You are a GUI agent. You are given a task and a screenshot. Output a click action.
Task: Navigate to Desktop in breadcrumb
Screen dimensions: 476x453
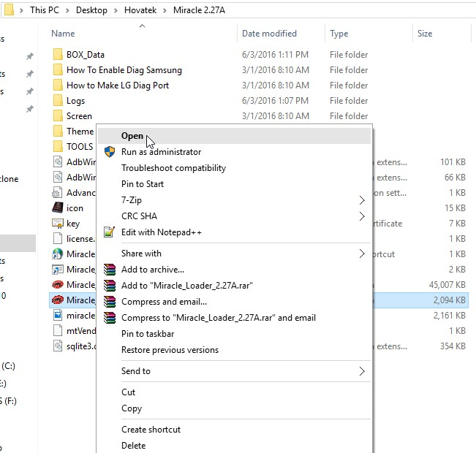[x=91, y=10]
